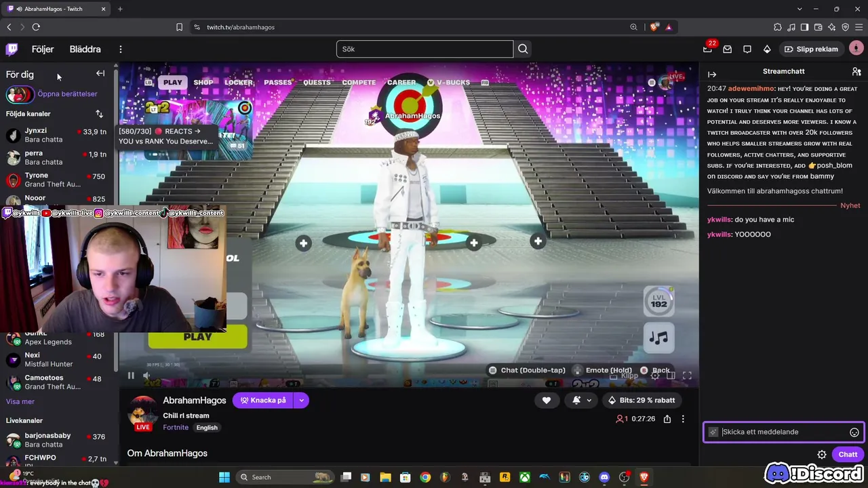
Task: Open the Fortnite category link
Action: 176,428
